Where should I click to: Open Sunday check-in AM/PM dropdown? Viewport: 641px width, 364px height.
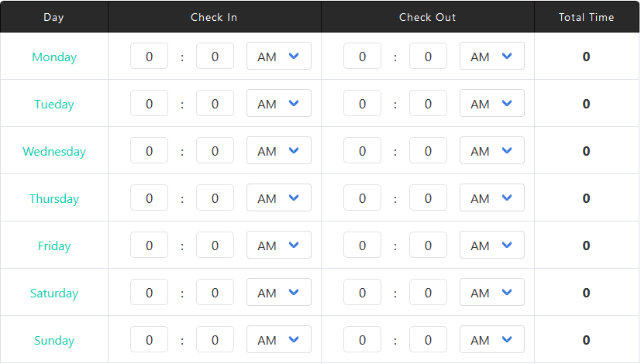279,339
